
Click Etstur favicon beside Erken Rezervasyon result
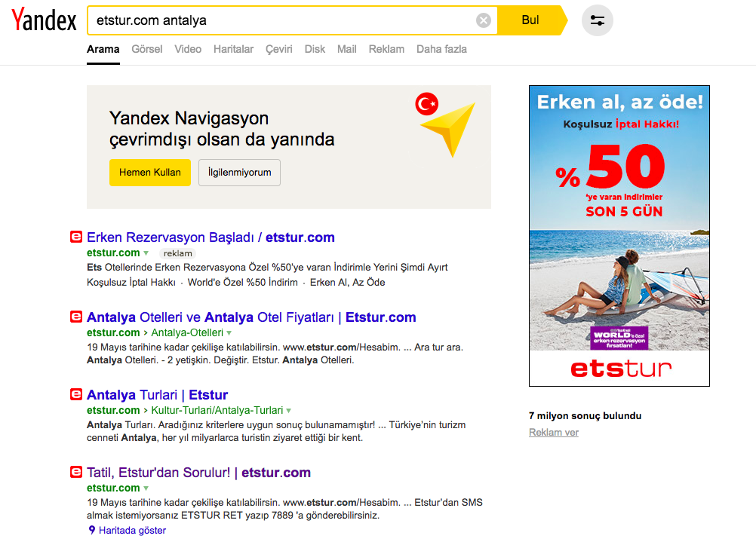76,237
